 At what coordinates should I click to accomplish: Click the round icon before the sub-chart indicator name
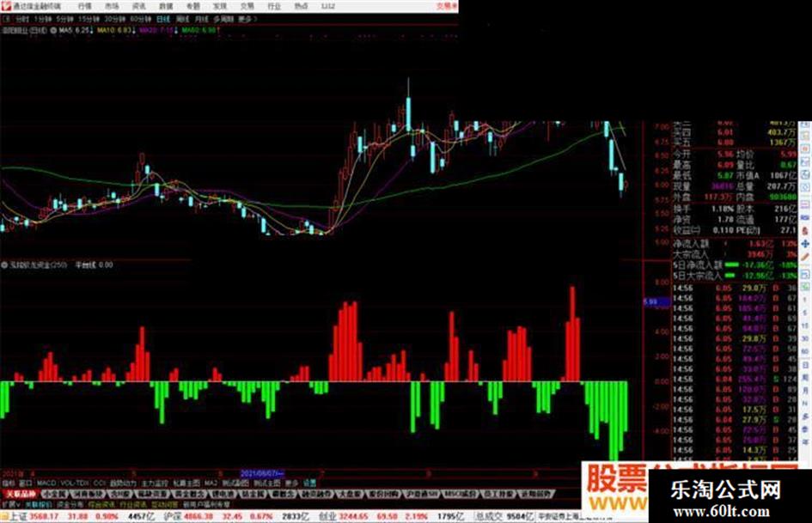tap(4, 265)
